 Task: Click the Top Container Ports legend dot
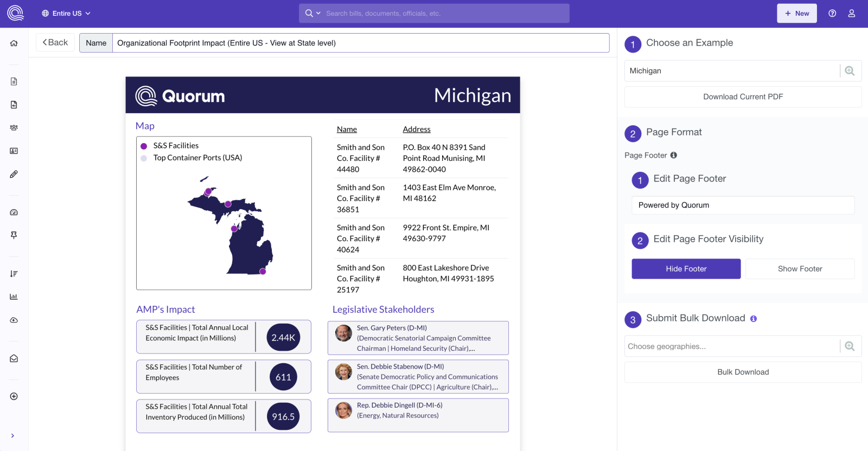(x=144, y=158)
